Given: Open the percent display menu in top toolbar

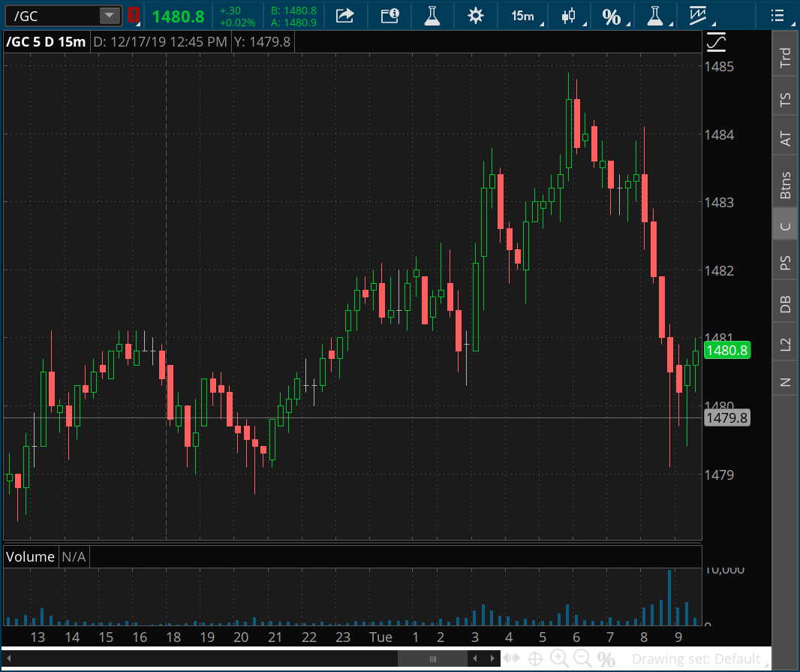Looking at the screenshot, I should pos(615,17).
